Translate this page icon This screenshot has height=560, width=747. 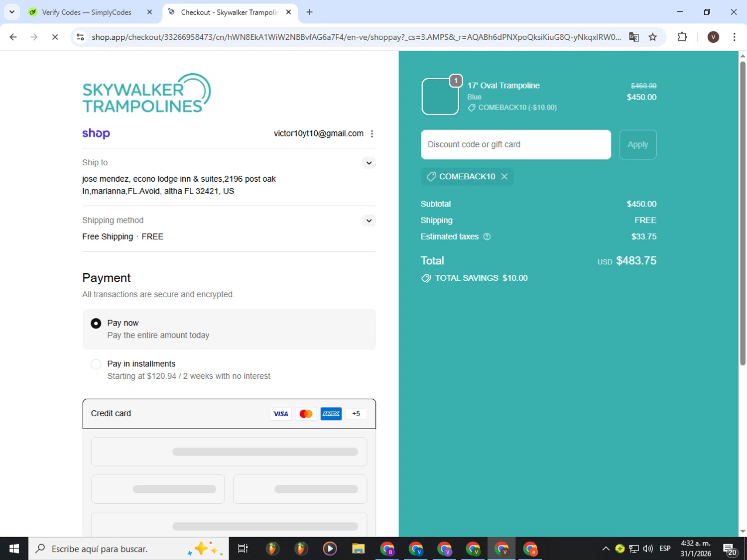point(634,37)
